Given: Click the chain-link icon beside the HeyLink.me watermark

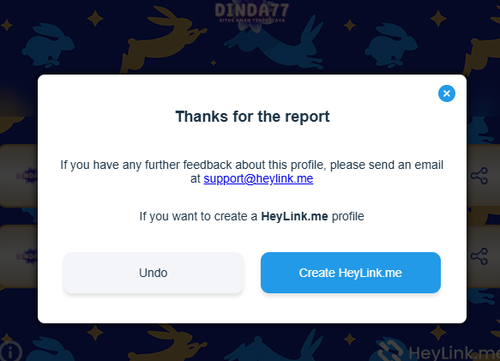Looking at the screenshot, I should pos(392,350).
